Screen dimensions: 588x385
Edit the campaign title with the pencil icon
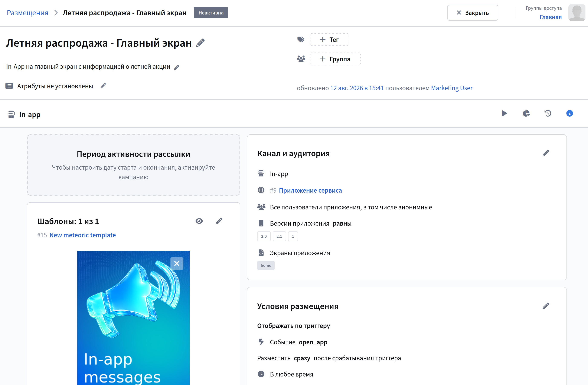(x=200, y=43)
